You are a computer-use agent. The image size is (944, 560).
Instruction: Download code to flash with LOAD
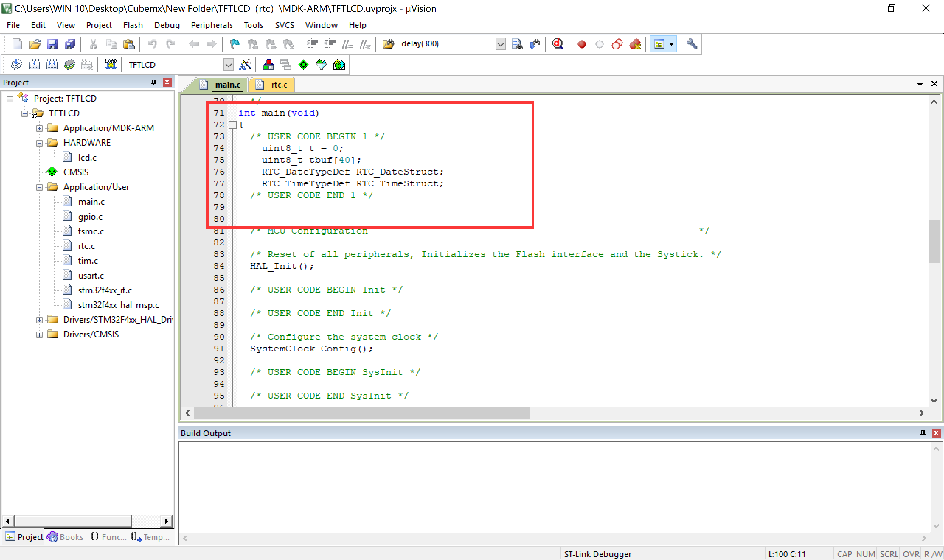click(110, 64)
